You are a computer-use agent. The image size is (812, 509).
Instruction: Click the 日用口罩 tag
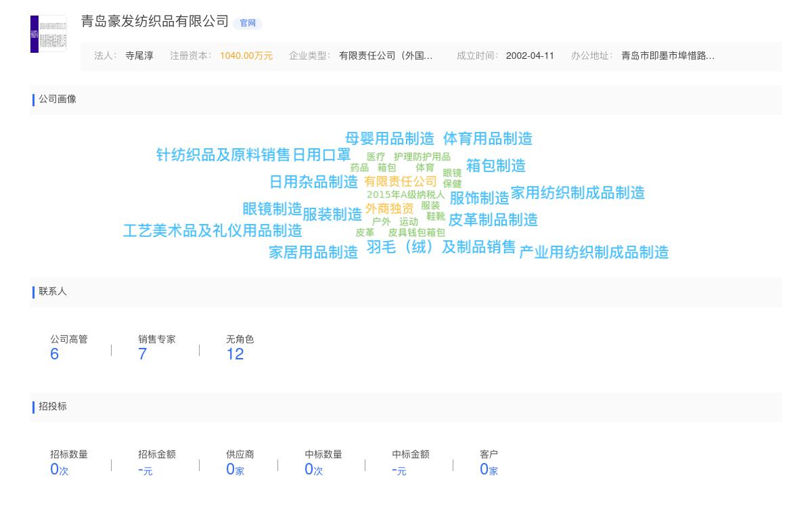tap(321, 155)
